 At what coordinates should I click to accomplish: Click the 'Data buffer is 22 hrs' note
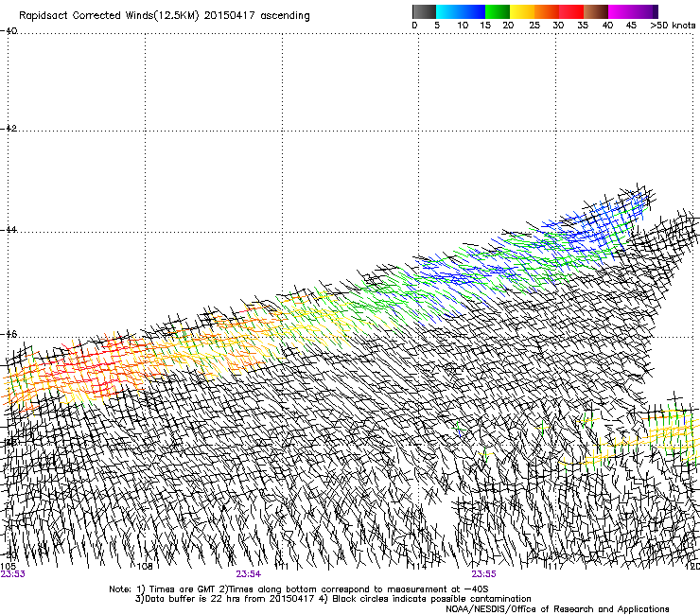click(x=333, y=599)
